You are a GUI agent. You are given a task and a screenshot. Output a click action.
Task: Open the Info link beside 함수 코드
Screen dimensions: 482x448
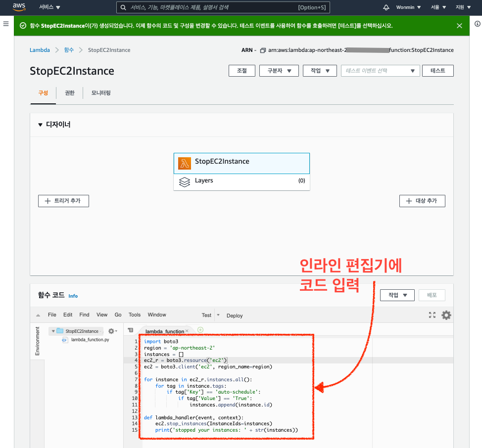(x=73, y=296)
